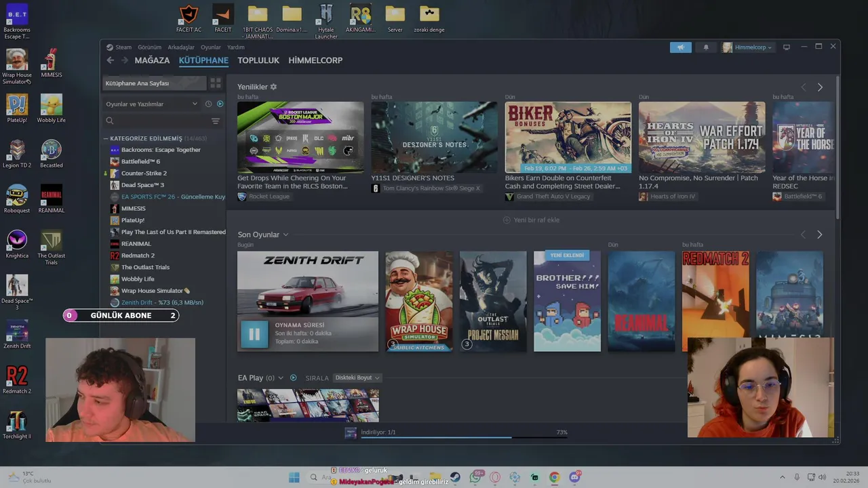Open Google Chrome from the taskbar
This screenshot has height=488, width=868.
pyautogui.click(x=554, y=477)
